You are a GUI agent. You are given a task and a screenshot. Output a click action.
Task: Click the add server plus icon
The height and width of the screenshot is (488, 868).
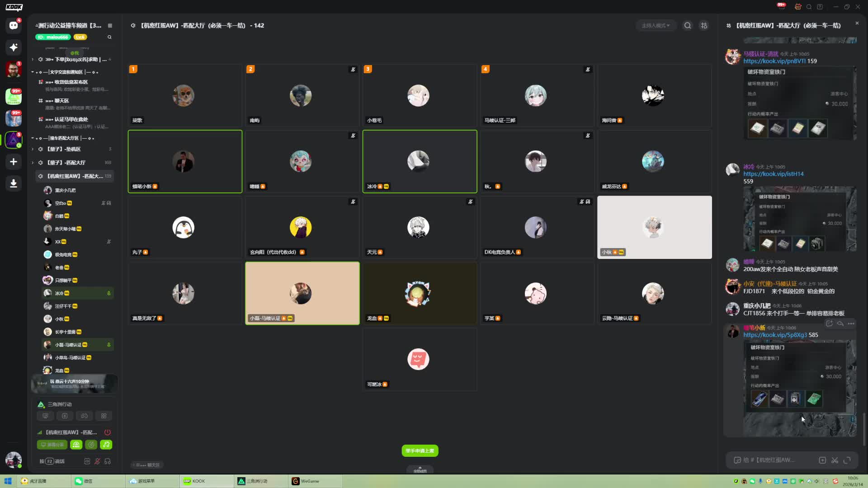pos(14,162)
